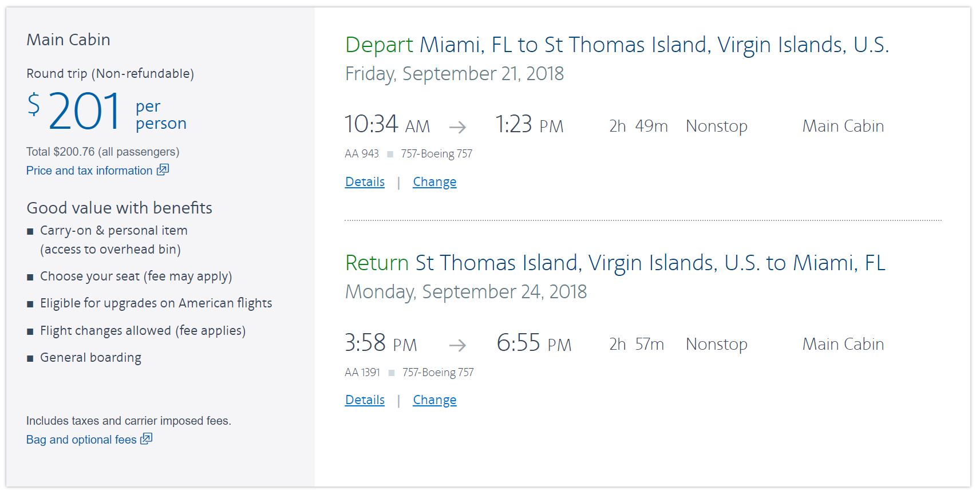980x494 pixels.
Task: Click the square separator icon after AA 943
Action: (390, 154)
